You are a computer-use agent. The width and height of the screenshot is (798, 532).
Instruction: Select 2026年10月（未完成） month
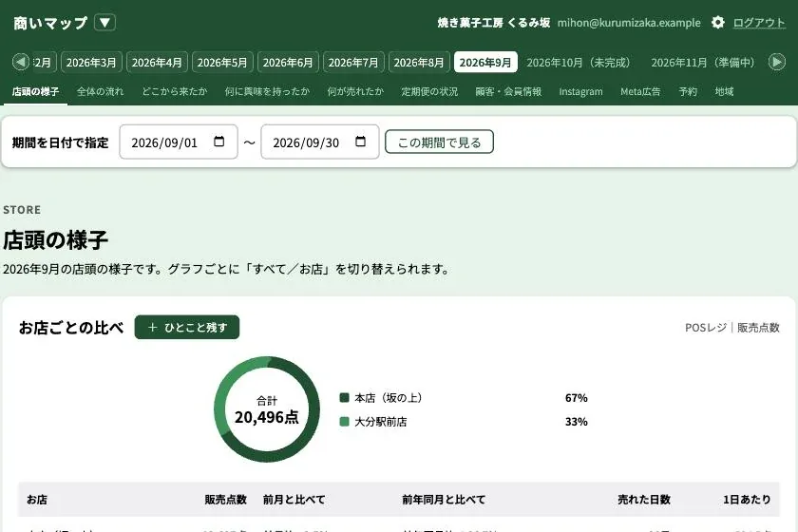coord(579,62)
